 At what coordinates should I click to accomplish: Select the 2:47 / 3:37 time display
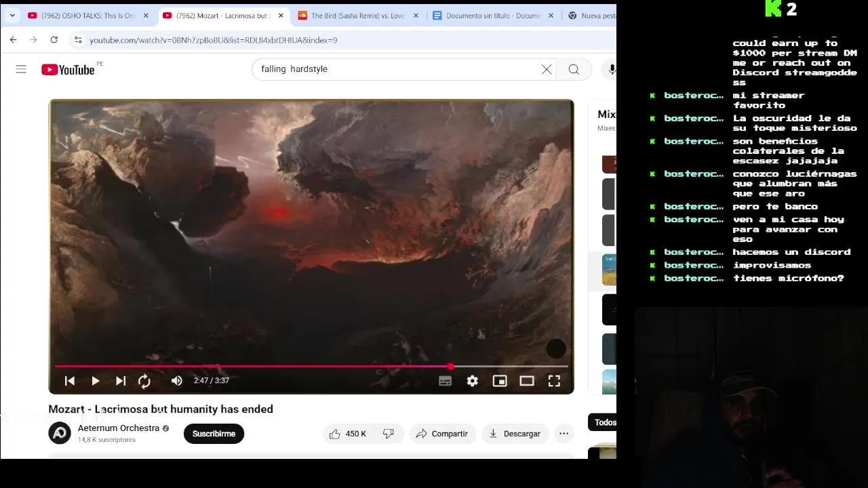pos(212,381)
